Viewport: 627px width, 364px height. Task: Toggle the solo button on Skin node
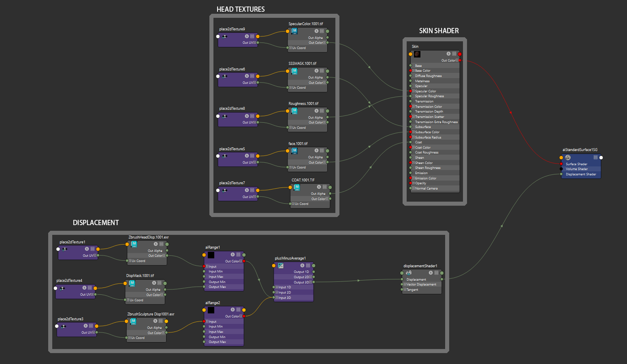448,54
